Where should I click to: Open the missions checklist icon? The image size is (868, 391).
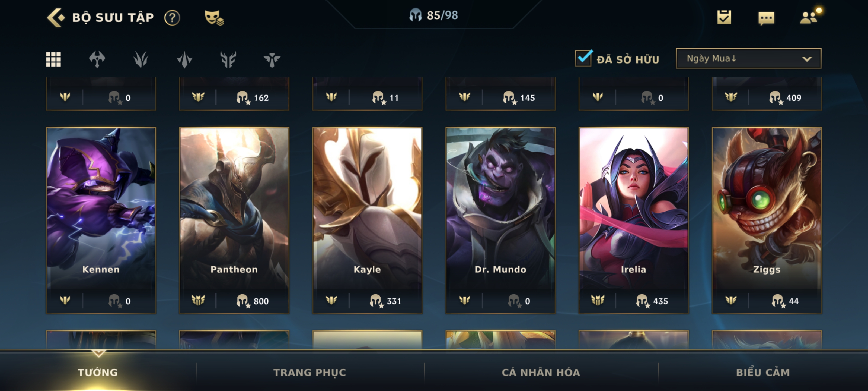click(724, 17)
